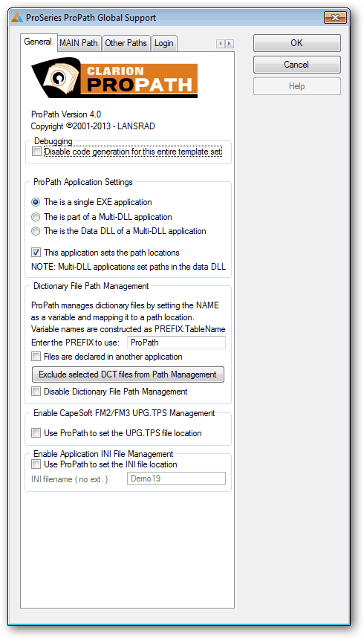Select the General tab
Screen dimensions: 364x639
[x=38, y=42]
